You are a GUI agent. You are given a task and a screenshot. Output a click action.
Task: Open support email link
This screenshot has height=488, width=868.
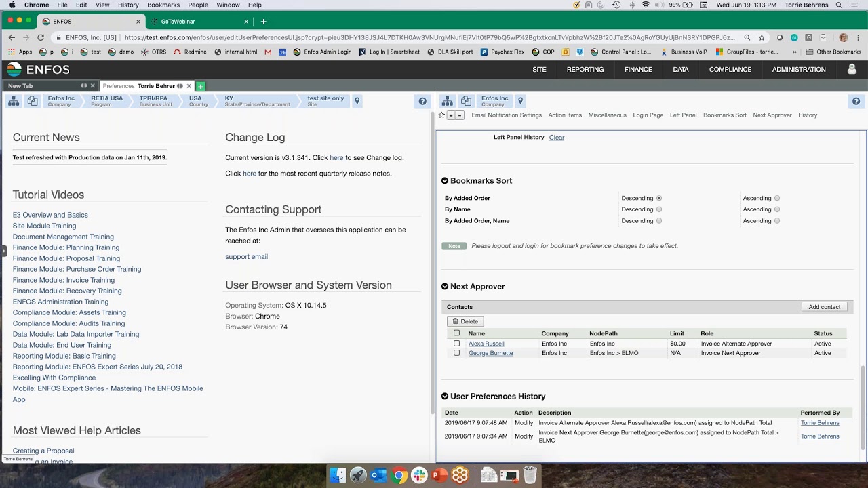(246, 257)
